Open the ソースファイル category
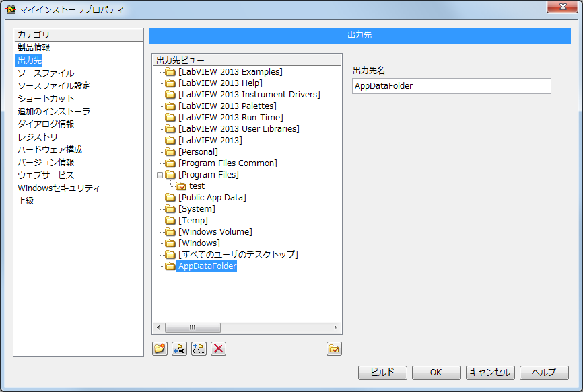This screenshot has height=392, width=583. pyautogui.click(x=46, y=73)
